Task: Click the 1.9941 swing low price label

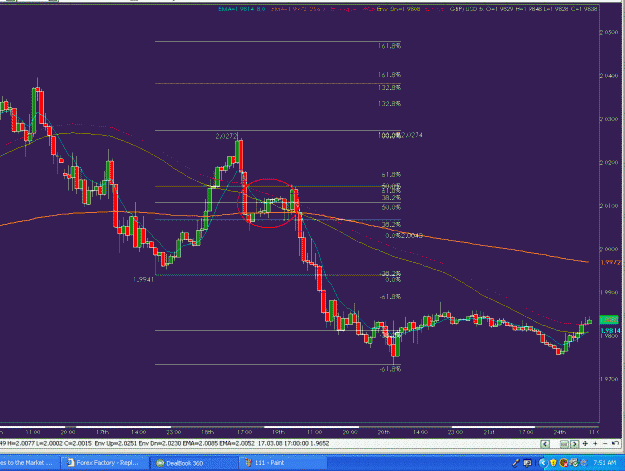Action: [143, 279]
